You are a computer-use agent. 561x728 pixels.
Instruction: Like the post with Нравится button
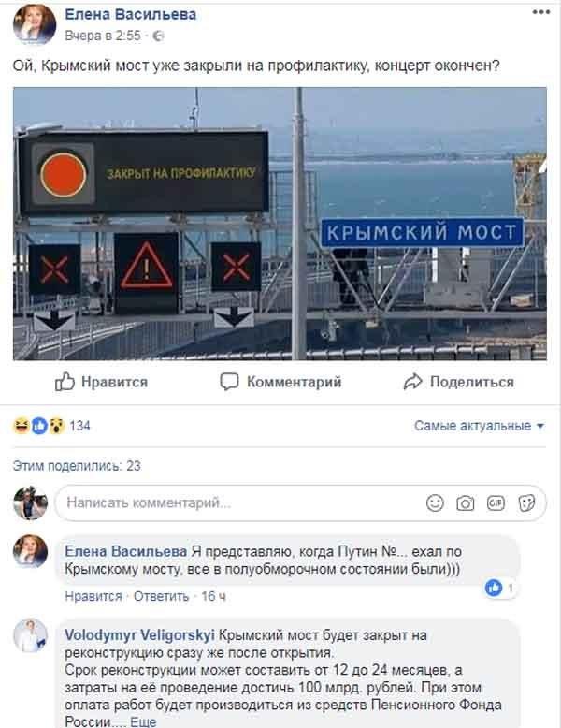click(x=101, y=382)
